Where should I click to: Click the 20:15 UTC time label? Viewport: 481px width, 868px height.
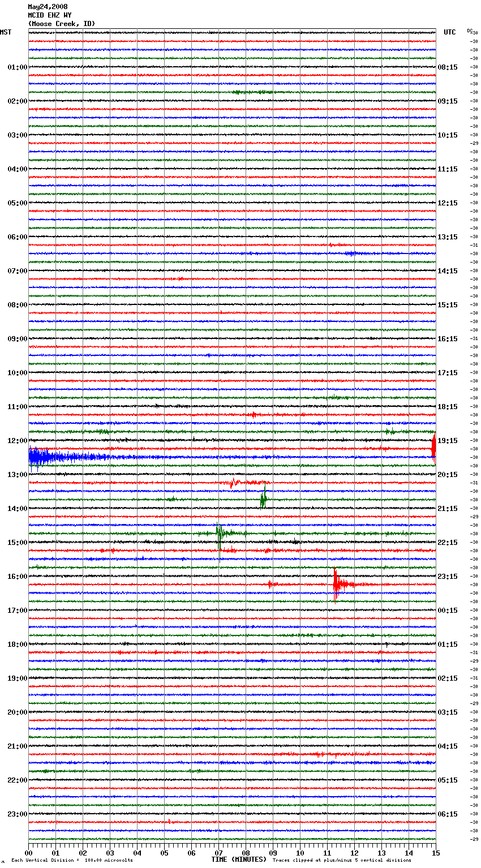448,475
